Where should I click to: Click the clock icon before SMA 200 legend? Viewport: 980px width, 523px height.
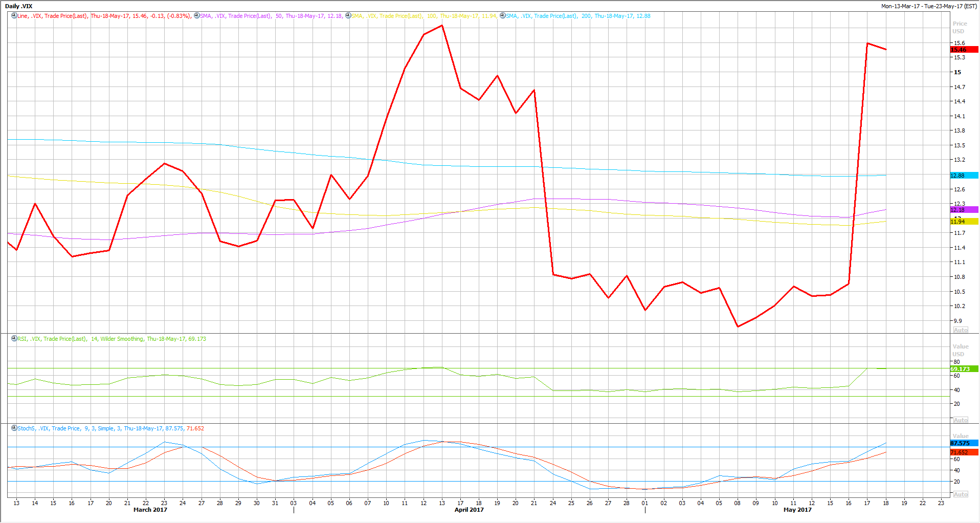pyautogui.click(x=502, y=16)
